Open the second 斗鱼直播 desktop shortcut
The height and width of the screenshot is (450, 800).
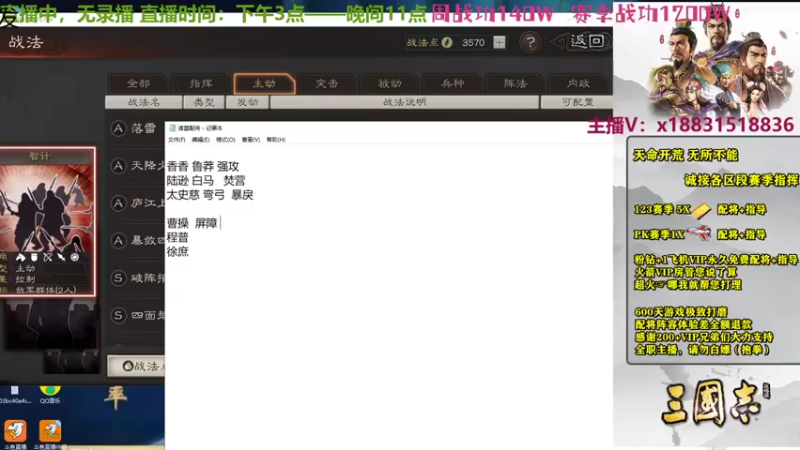point(49,434)
